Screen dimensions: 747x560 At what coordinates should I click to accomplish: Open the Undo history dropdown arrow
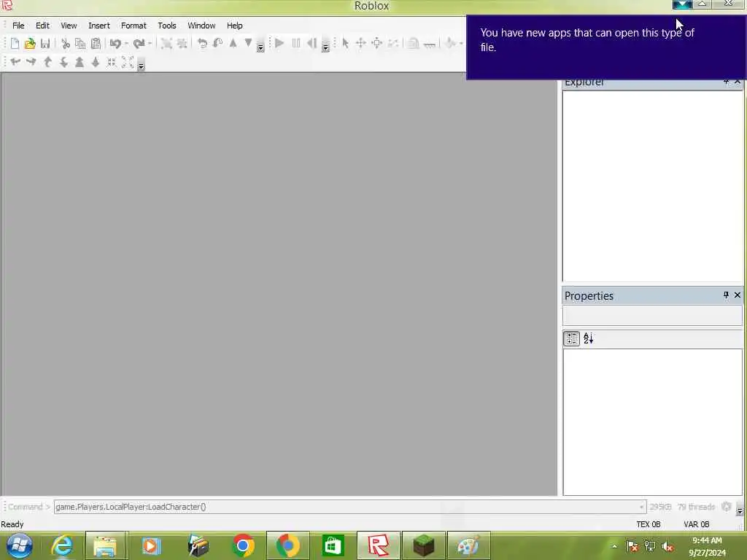126,44
